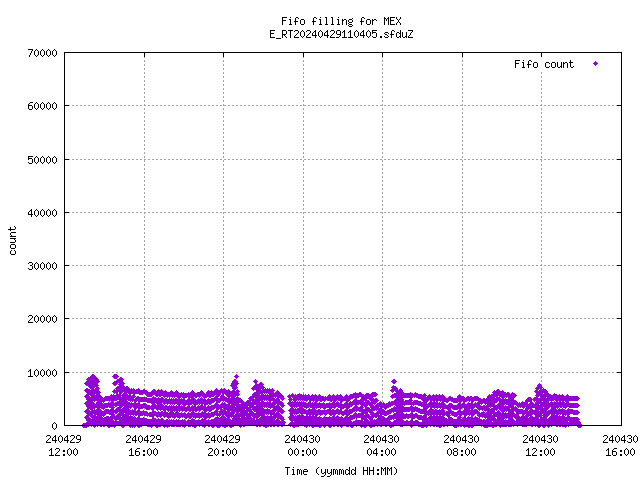
Task: Click y-axis tick value 30000
Action: [42, 266]
